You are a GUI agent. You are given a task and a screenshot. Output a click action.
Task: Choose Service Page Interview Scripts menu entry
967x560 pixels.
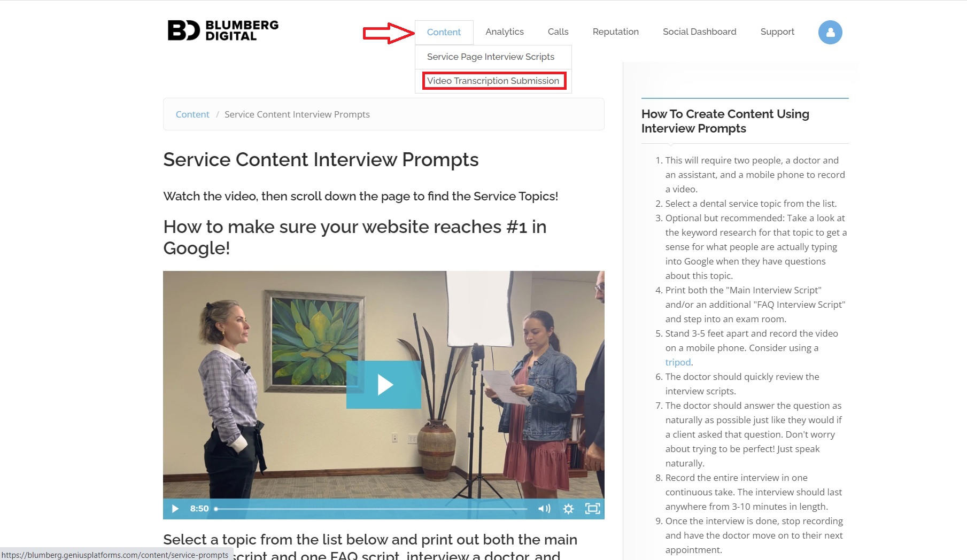[x=491, y=57]
